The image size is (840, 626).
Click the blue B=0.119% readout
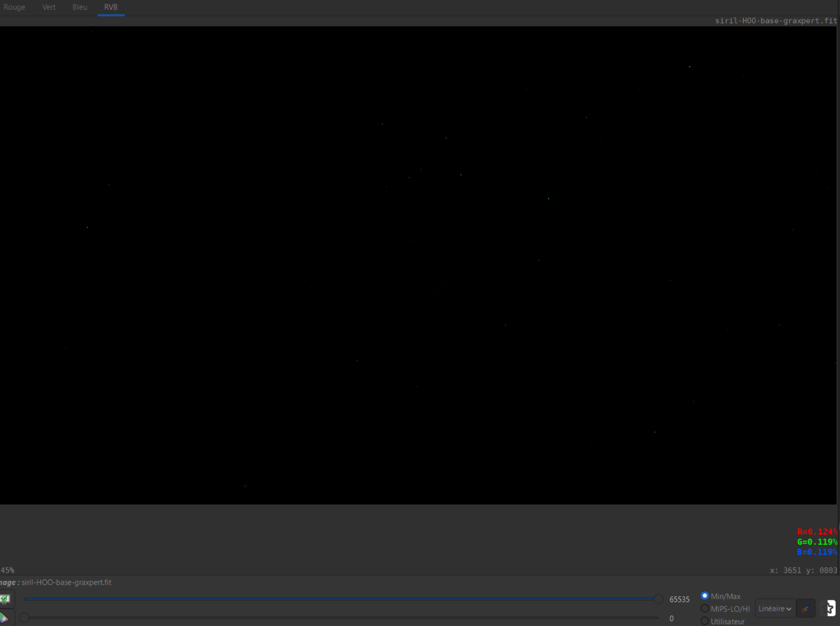coord(817,552)
